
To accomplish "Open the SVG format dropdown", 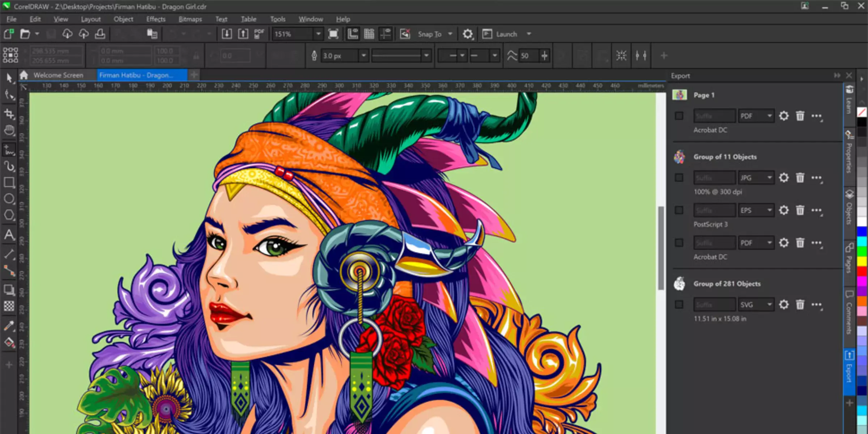I will point(770,305).
